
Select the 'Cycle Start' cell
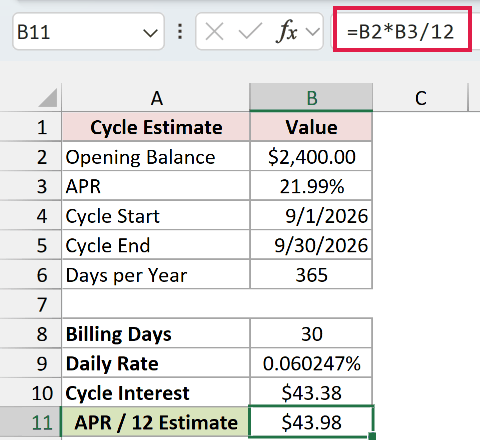pyautogui.click(x=156, y=216)
